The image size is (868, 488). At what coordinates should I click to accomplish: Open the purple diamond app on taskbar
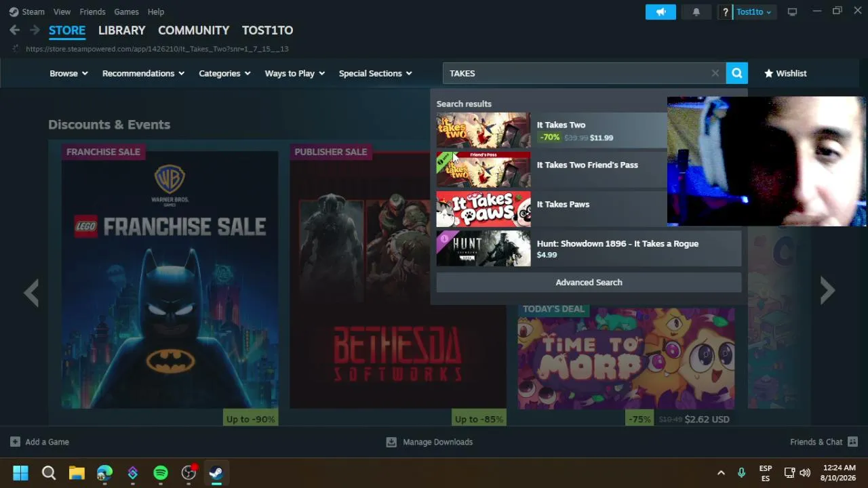(x=133, y=473)
